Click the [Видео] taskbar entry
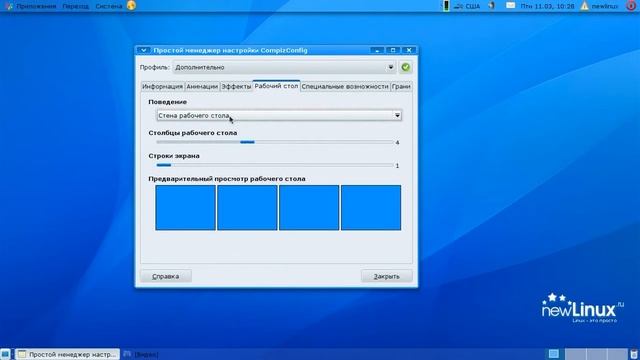This screenshot has height=360, width=640. 141,354
